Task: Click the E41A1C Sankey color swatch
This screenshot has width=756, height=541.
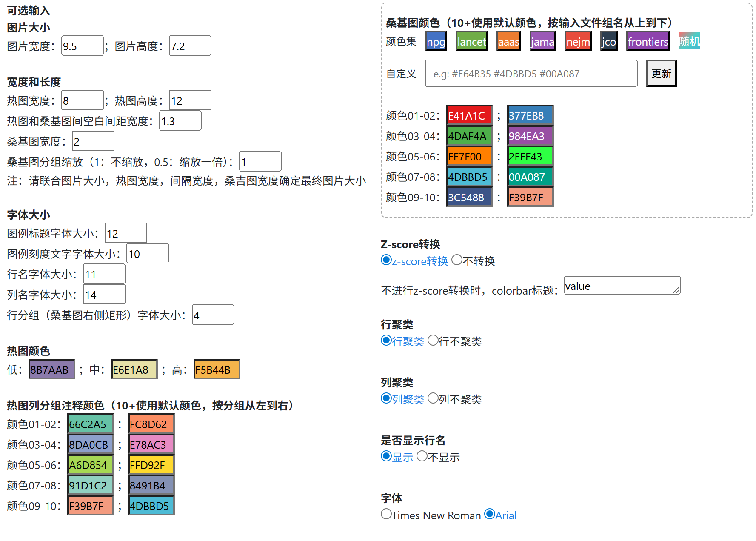Action: click(x=469, y=115)
